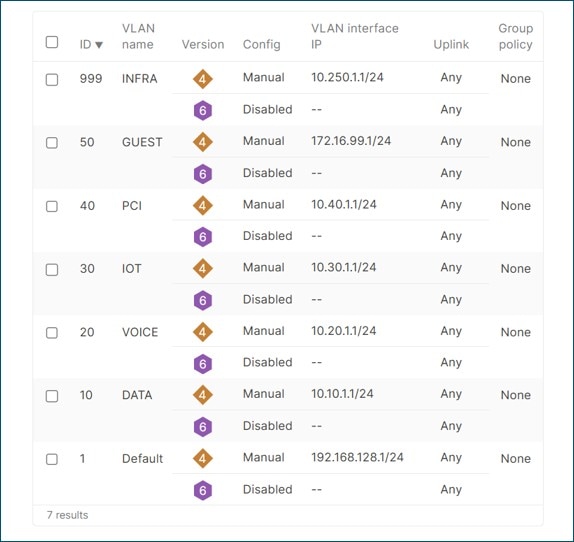Screen dimensions: 574x542
Task: Open the INFRA VLAN name
Action: coord(139,79)
